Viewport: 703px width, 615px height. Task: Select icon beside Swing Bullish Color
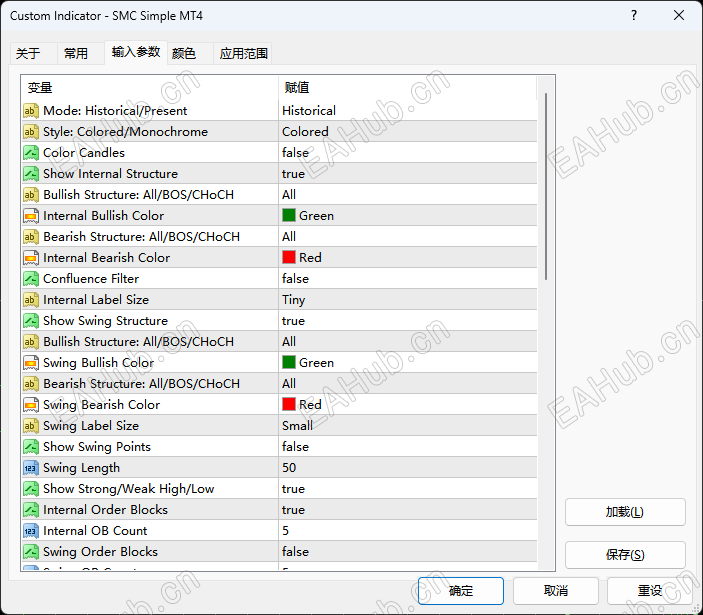(x=31, y=363)
